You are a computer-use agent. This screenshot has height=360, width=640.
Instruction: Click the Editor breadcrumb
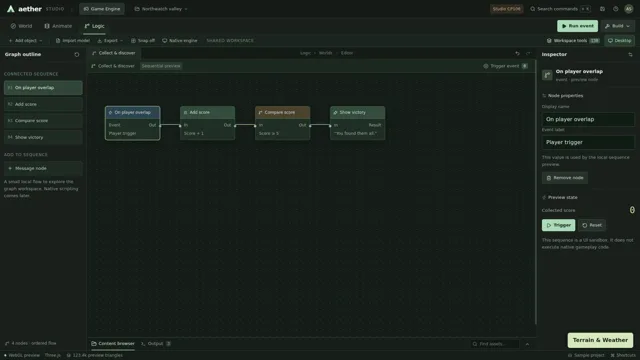coord(347,53)
